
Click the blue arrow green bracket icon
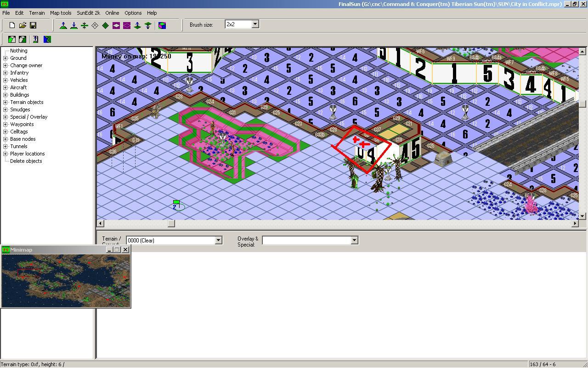pos(36,40)
